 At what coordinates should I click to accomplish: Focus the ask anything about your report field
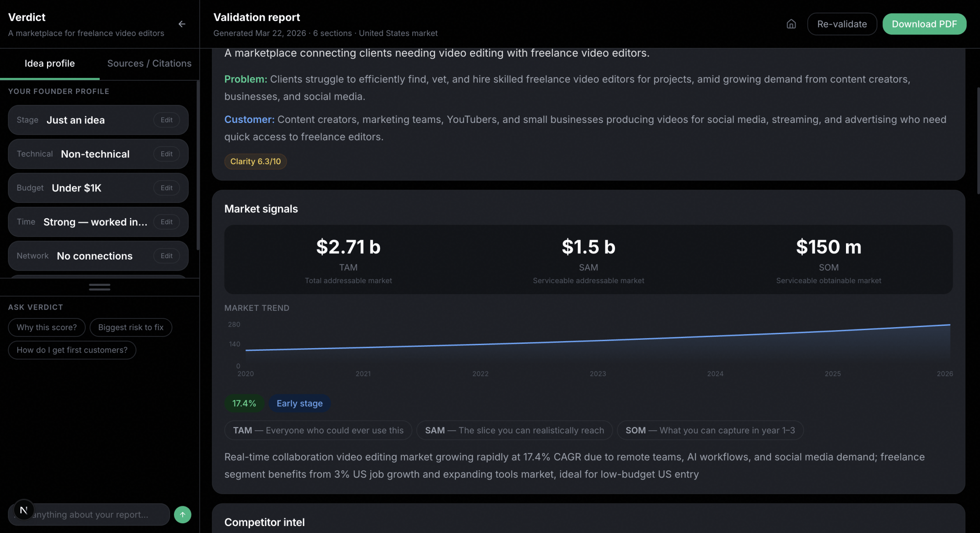[97, 515]
